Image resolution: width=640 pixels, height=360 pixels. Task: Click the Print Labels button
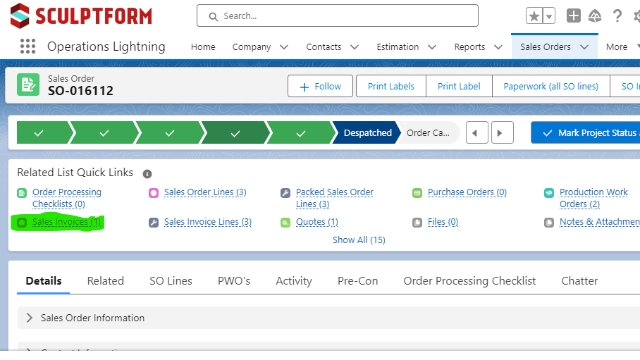tap(391, 86)
